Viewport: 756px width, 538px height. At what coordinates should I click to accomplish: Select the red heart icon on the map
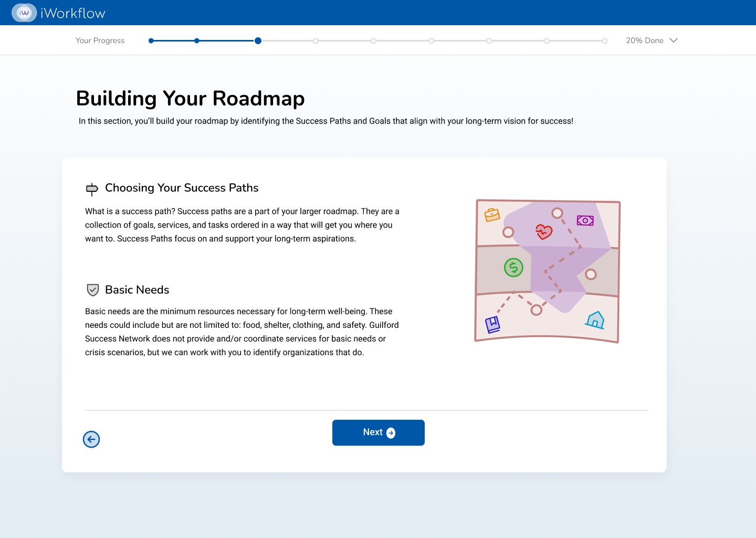point(544,232)
